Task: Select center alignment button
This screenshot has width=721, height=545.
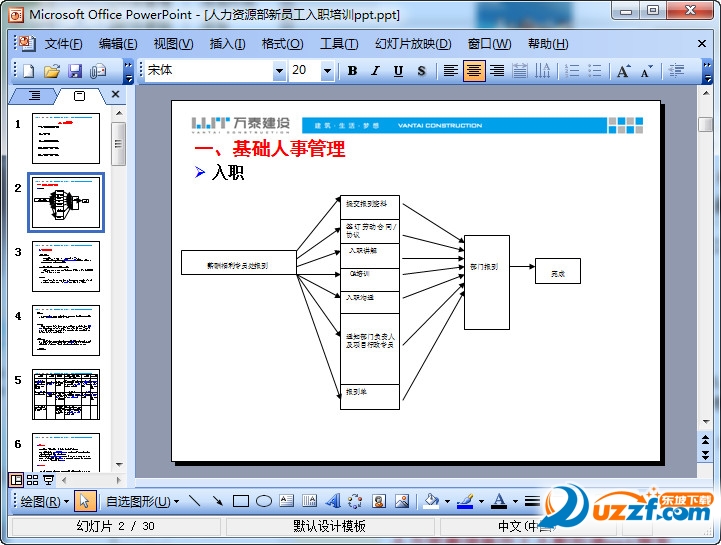Action: pos(474,71)
